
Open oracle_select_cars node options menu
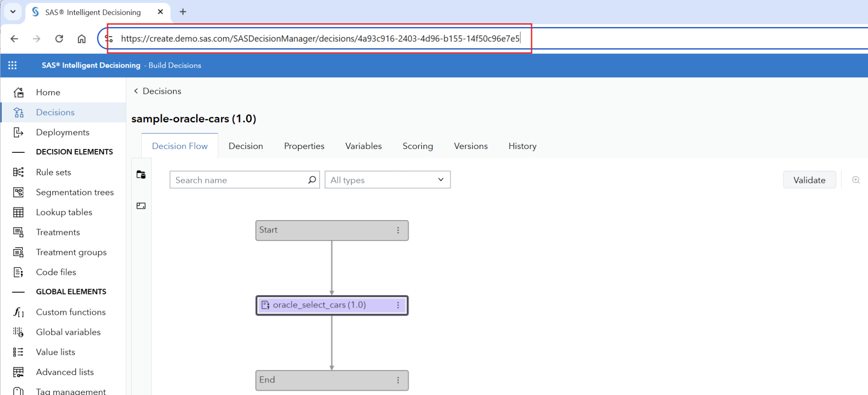point(398,305)
